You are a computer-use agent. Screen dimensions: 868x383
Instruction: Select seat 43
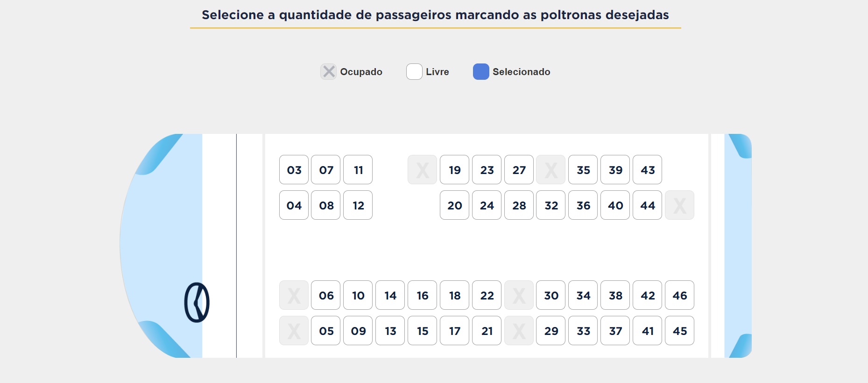point(647,170)
